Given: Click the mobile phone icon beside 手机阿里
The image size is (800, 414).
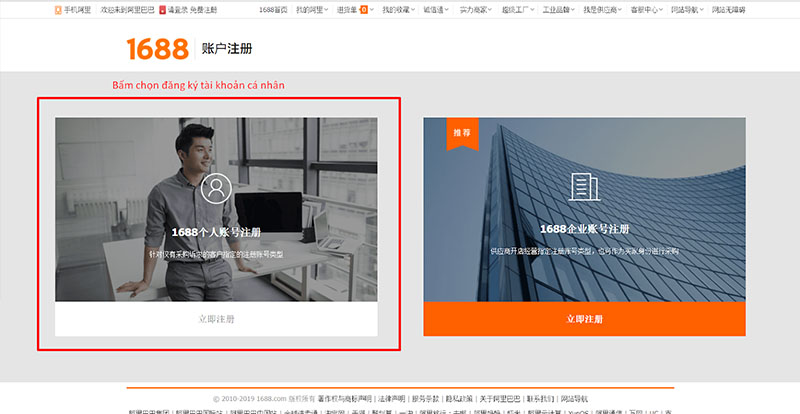Looking at the screenshot, I should point(58,10).
